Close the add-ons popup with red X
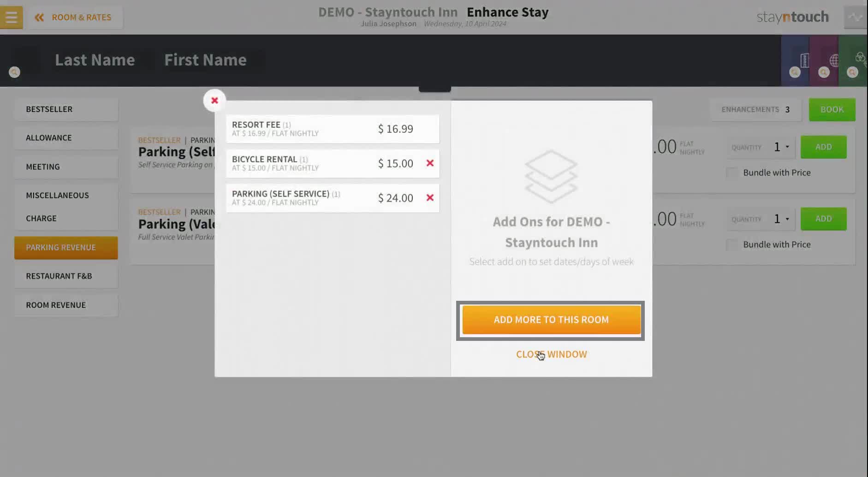The image size is (868, 477). [x=214, y=101]
